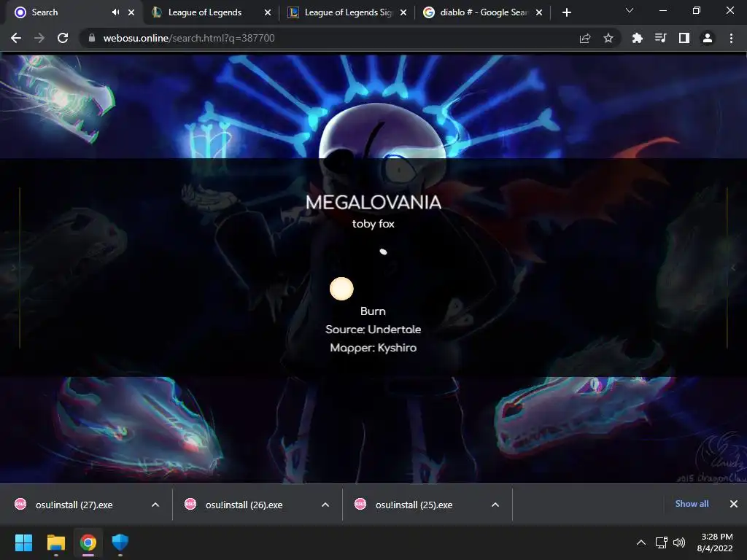This screenshot has height=560, width=747.
Task: View site lock security info
Action: point(92,38)
